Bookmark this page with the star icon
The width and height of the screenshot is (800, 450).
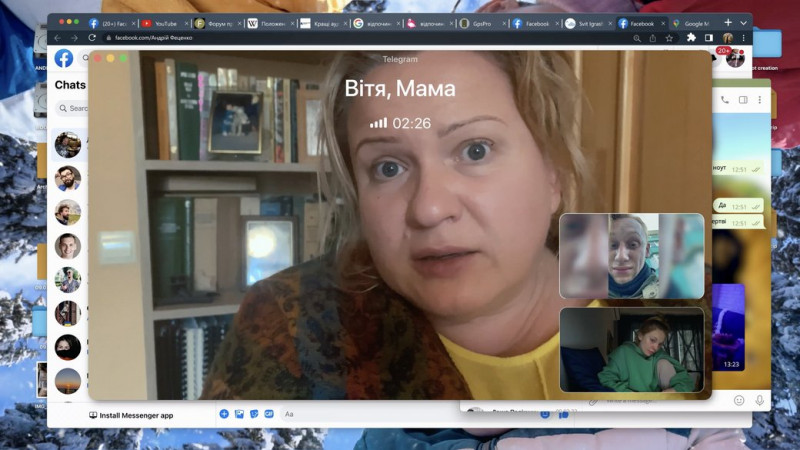(669, 38)
